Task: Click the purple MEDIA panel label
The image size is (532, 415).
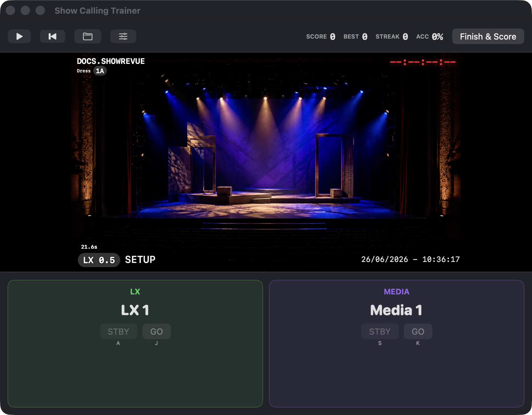Action: [396, 291]
